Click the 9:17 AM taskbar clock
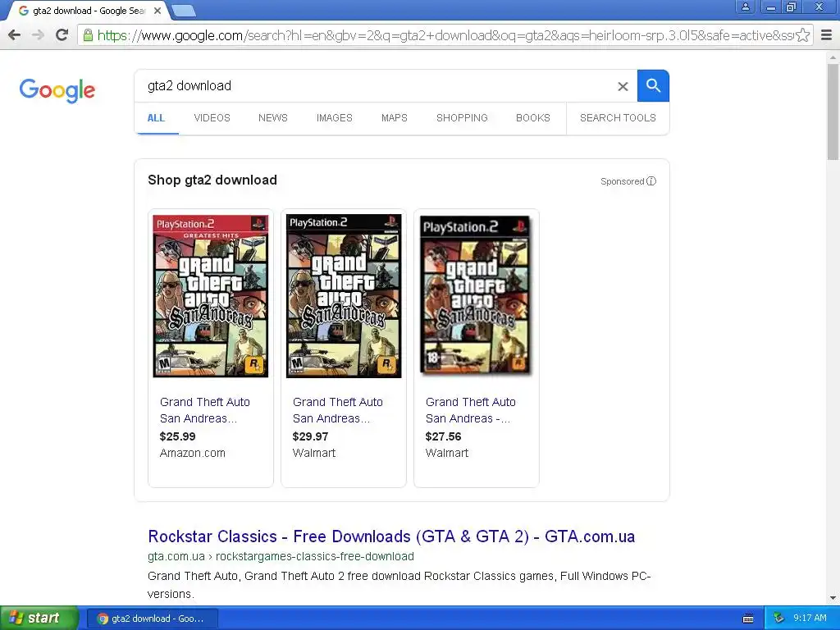 810,619
